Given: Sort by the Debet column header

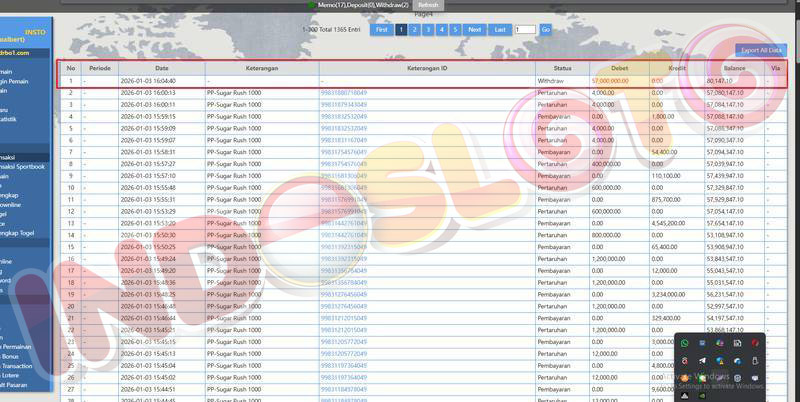Looking at the screenshot, I should 618,68.
